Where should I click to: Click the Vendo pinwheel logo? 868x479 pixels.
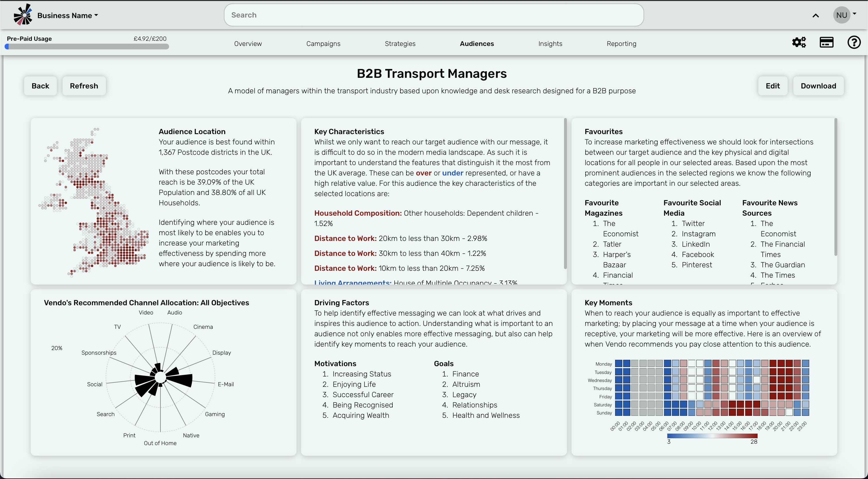[23, 14]
